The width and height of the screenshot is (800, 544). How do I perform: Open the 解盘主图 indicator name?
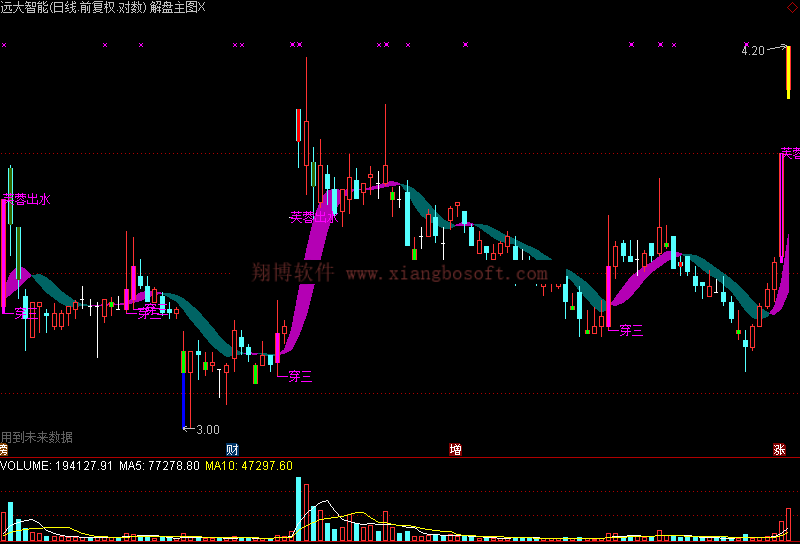[x=172, y=7]
